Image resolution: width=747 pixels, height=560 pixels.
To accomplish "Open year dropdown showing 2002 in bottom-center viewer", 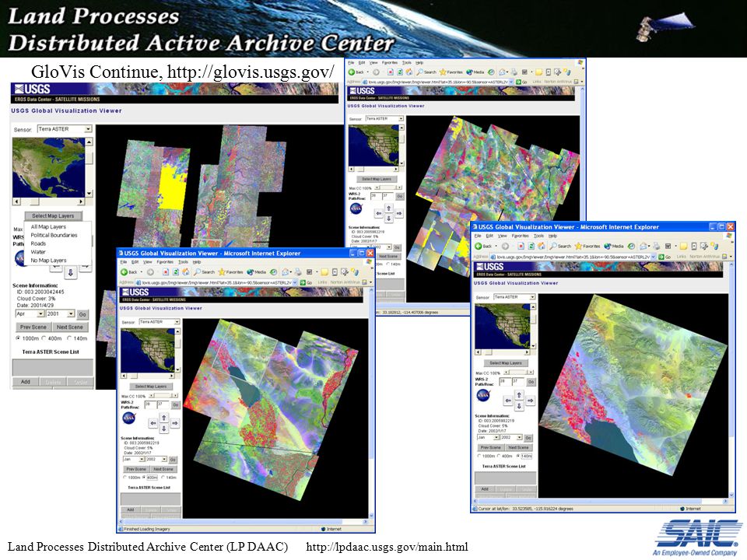I will pyautogui.click(x=156, y=460).
